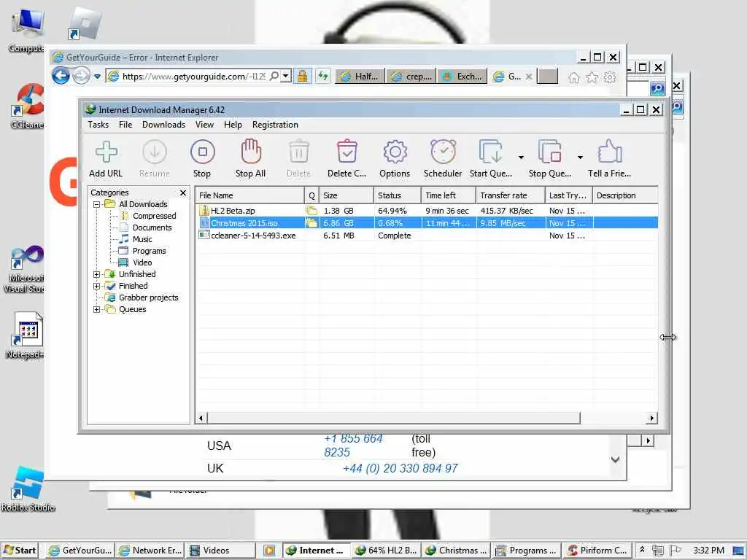Select Christmas 2015.iso download row
Screen dimensions: 747x560
[x=427, y=223]
